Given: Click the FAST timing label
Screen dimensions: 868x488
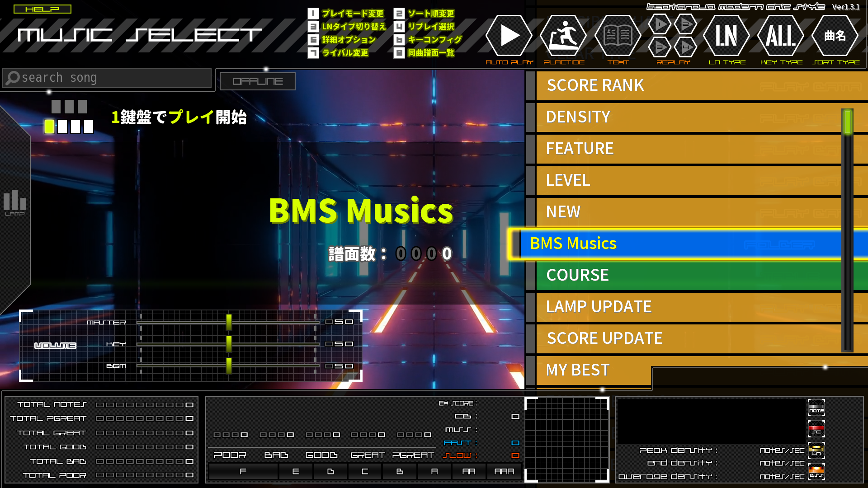Looking at the screenshot, I should [460, 443].
